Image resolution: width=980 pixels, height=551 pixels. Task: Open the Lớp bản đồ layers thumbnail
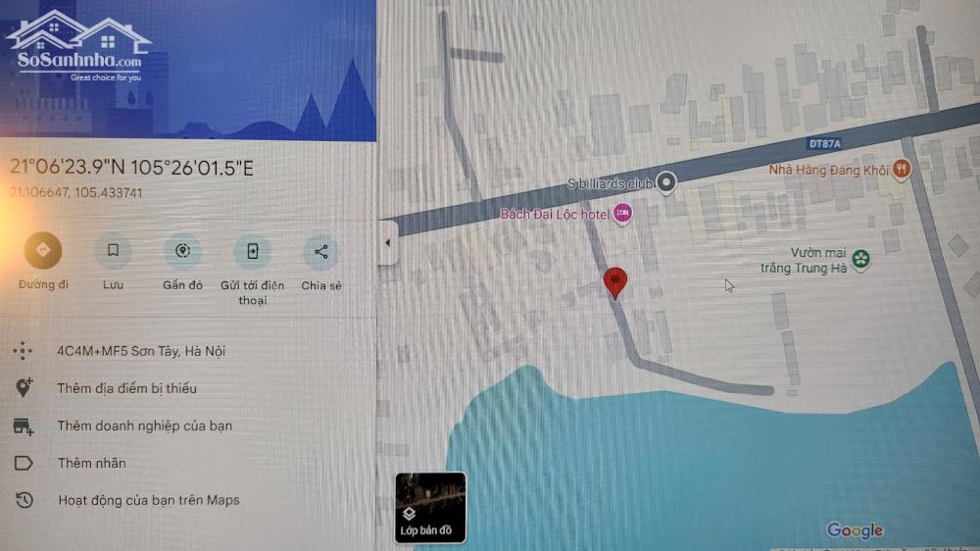430,507
